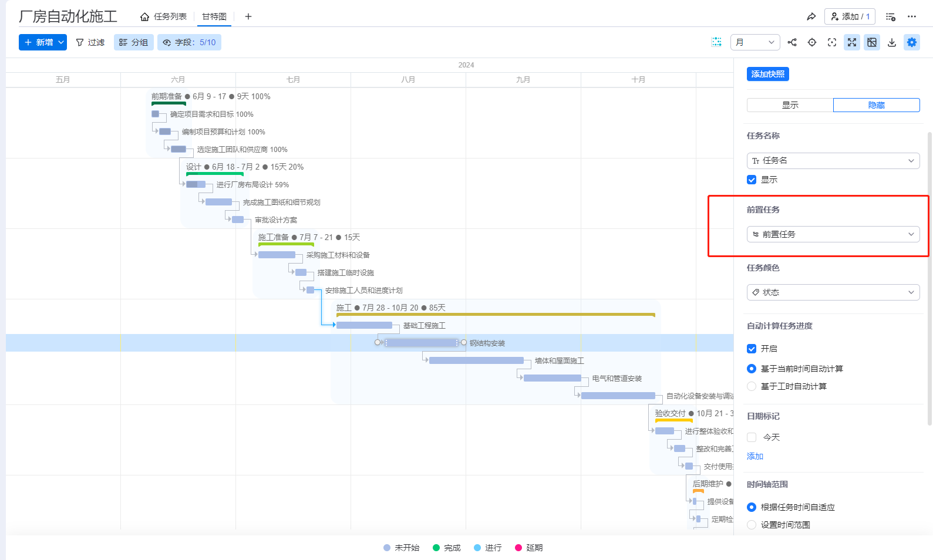Screen dimensions: 933x560
Task: Click the dependency links icon
Action: [792, 42]
